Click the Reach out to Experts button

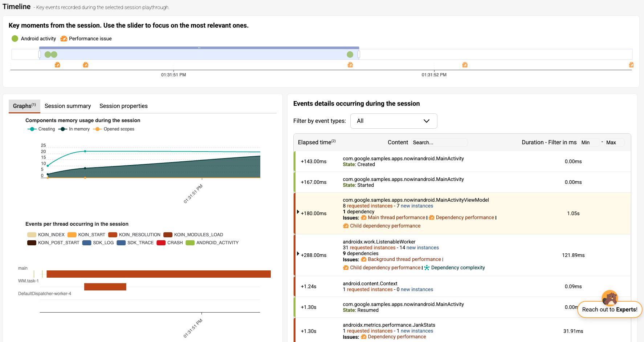click(x=610, y=310)
